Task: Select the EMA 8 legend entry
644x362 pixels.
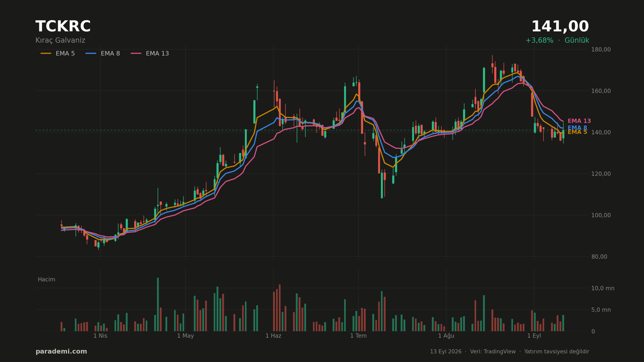Action: point(103,53)
